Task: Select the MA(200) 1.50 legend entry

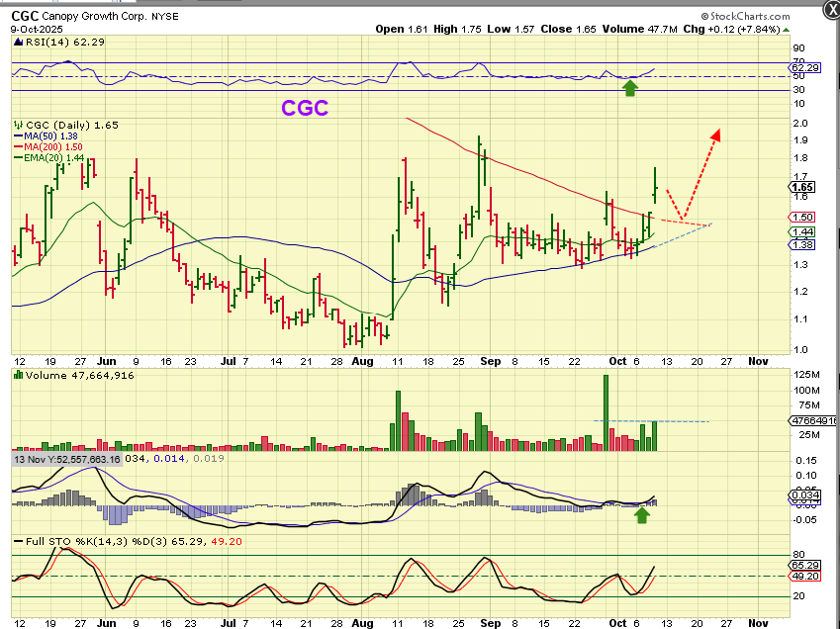Action: [x=48, y=146]
